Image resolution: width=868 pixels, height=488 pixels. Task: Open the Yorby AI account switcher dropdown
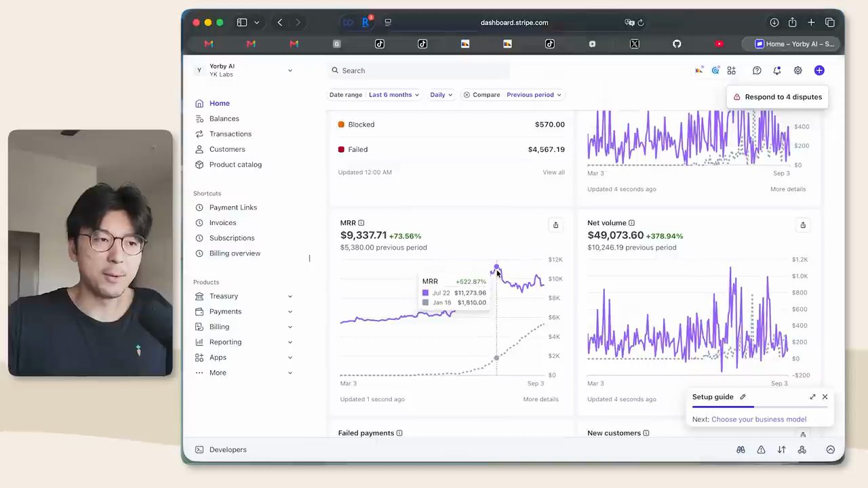(243, 70)
